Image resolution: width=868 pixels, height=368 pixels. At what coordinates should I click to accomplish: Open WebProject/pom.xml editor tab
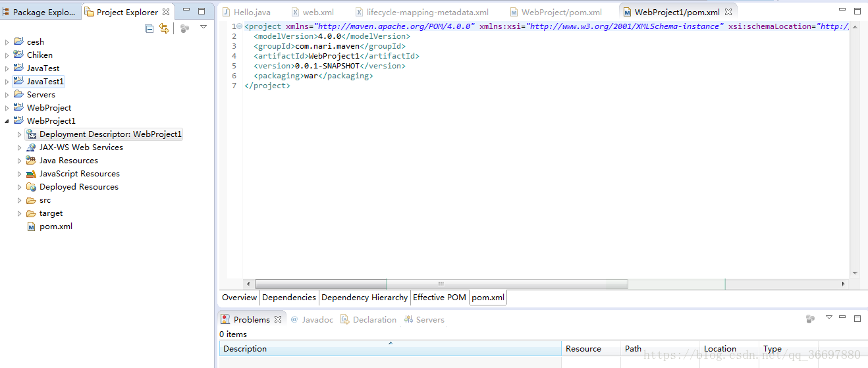[556, 12]
